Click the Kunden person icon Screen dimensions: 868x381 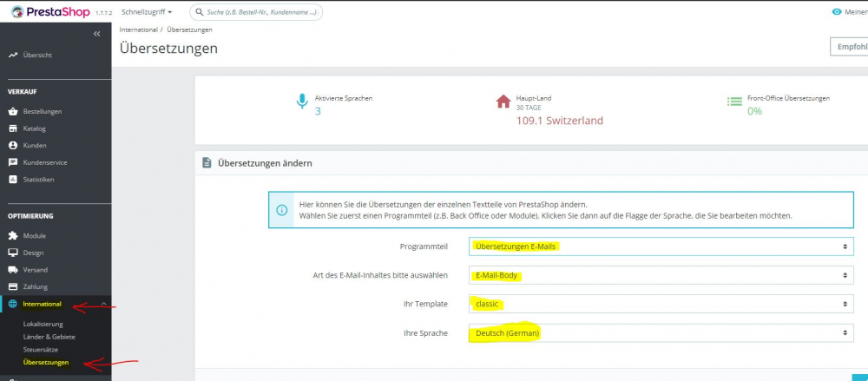[x=13, y=146]
